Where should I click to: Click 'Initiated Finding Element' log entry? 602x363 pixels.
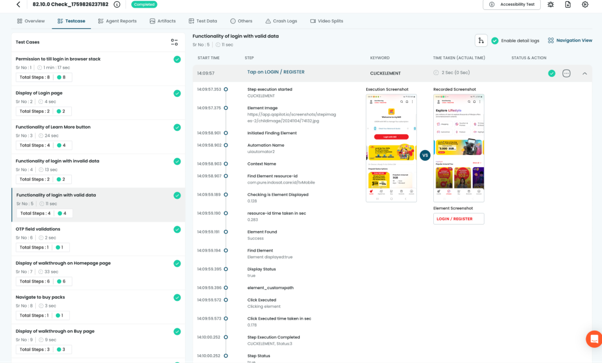(x=272, y=133)
